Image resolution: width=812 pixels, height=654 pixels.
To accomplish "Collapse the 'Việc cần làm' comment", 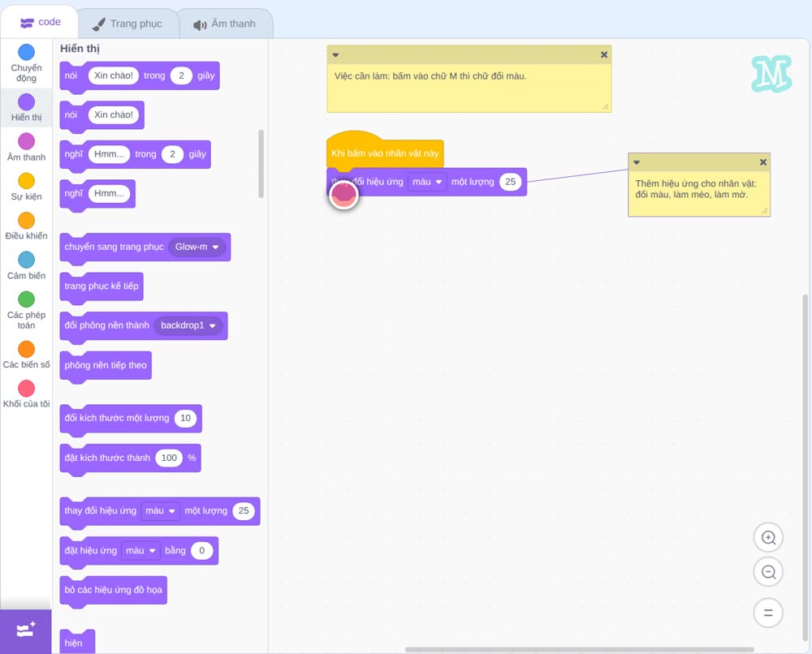I will 335,55.
